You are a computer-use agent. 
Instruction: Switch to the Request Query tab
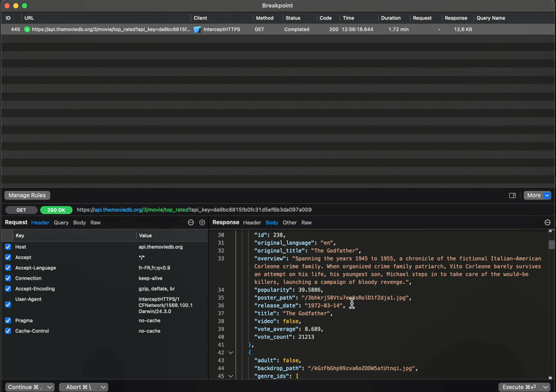coord(61,223)
